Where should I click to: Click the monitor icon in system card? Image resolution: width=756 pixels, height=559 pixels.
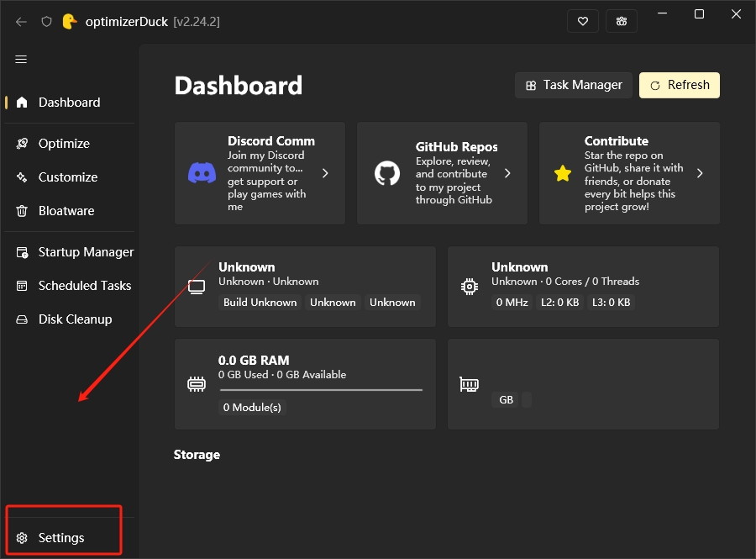tap(197, 287)
